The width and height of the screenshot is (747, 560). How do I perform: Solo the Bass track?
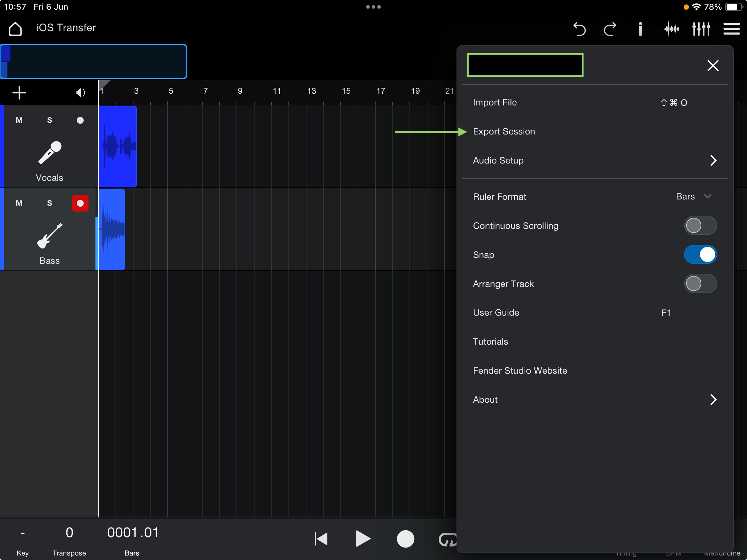pos(49,203)
